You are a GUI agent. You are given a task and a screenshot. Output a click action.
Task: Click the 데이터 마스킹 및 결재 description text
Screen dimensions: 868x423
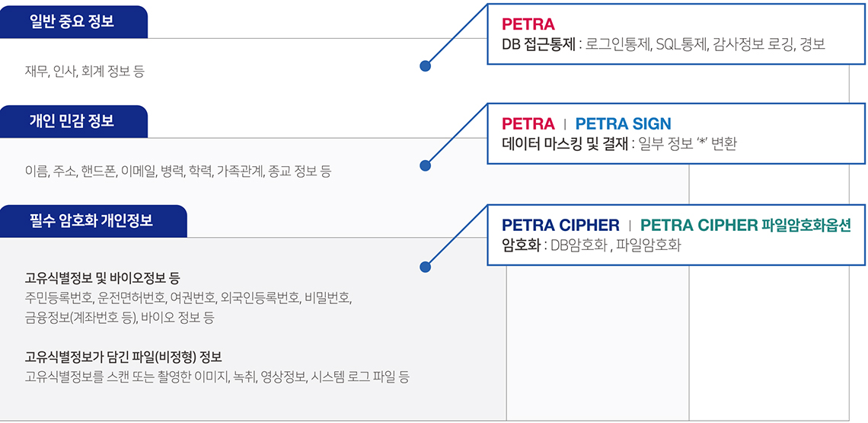620,144
